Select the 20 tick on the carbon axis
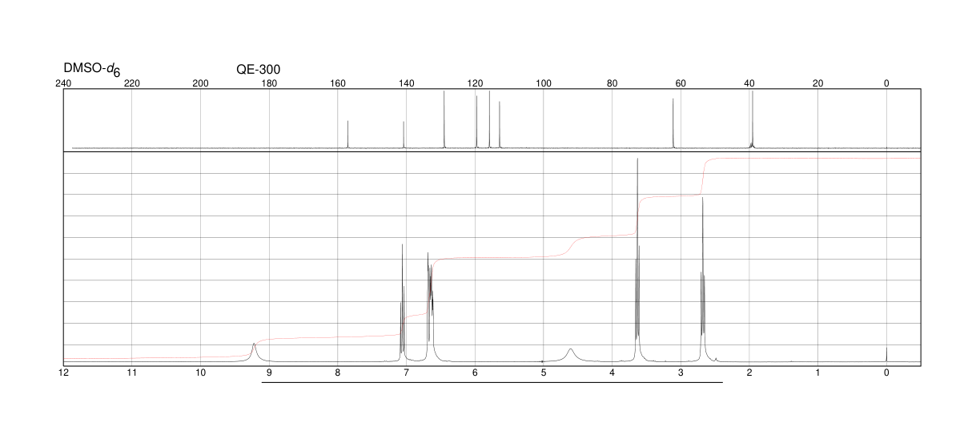Screen dimensions: 980x423 pos(817,83)
